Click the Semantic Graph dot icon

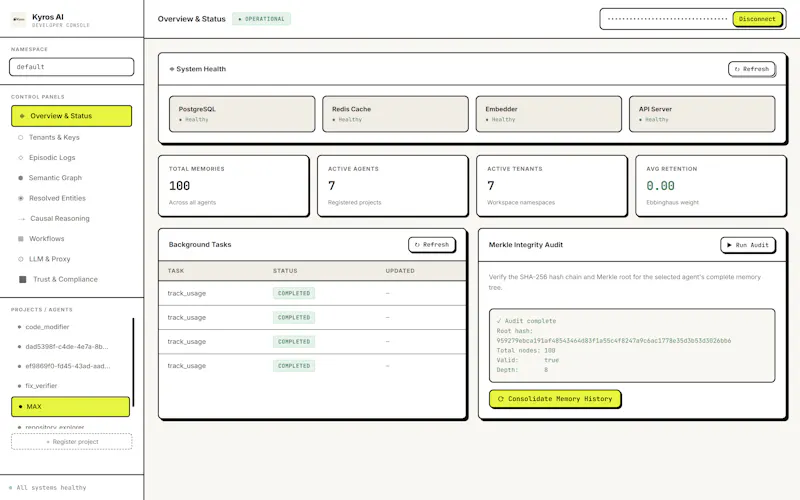tap(20, 178)
